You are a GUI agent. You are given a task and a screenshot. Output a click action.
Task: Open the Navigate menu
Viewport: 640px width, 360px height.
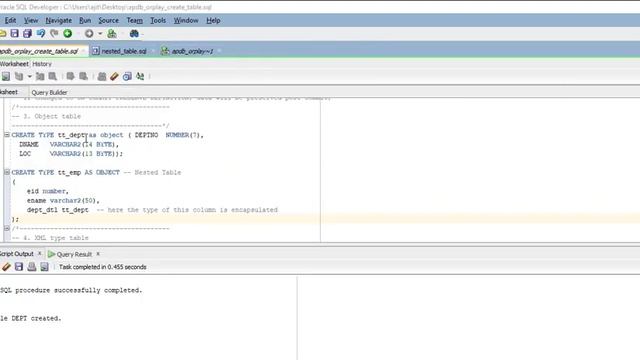58,20
